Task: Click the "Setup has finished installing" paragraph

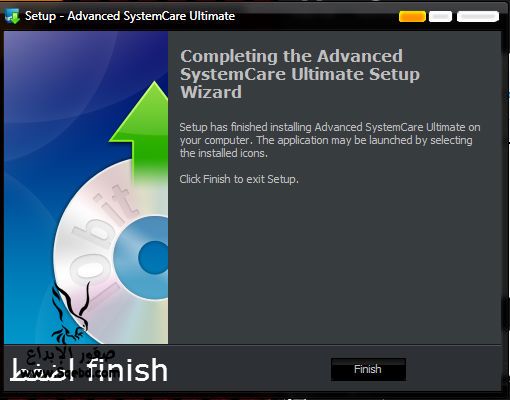Action: click(x=330, y=140)
